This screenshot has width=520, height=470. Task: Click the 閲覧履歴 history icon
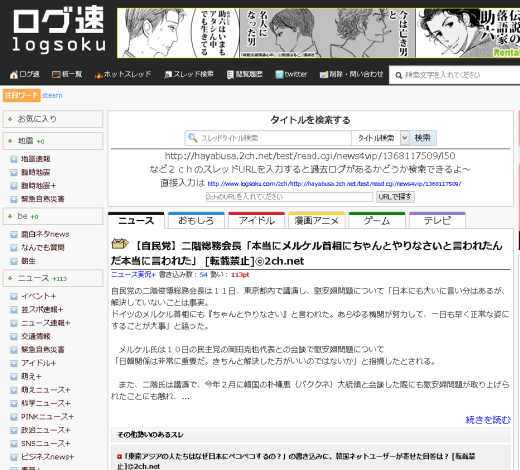[230, 75]
